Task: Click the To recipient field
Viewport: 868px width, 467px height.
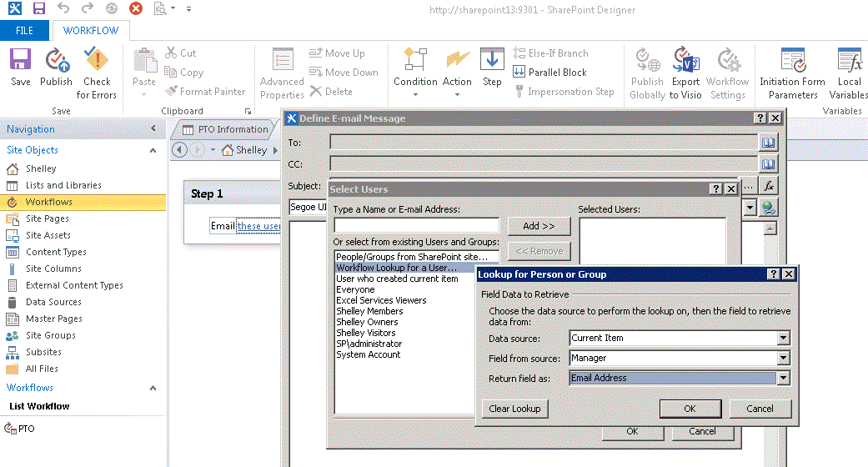Action: coord(544,143)
